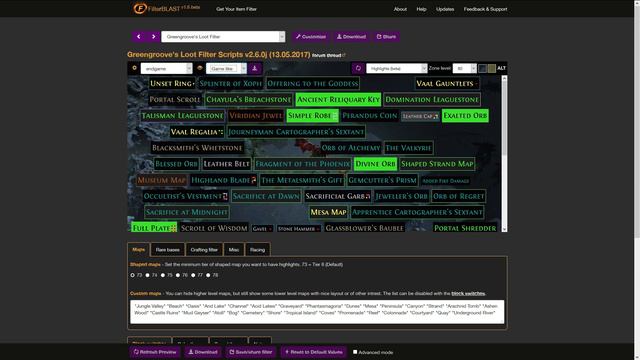The image size is (640, 360).
Task: Click the purple refresh icon in preview toolbar
Action: tap(358, 68)
